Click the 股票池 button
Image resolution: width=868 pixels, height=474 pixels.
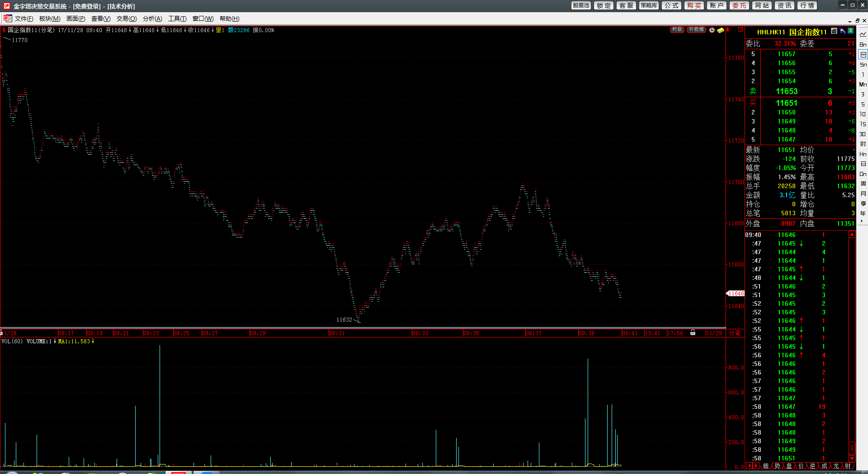(x=581, y=5)
